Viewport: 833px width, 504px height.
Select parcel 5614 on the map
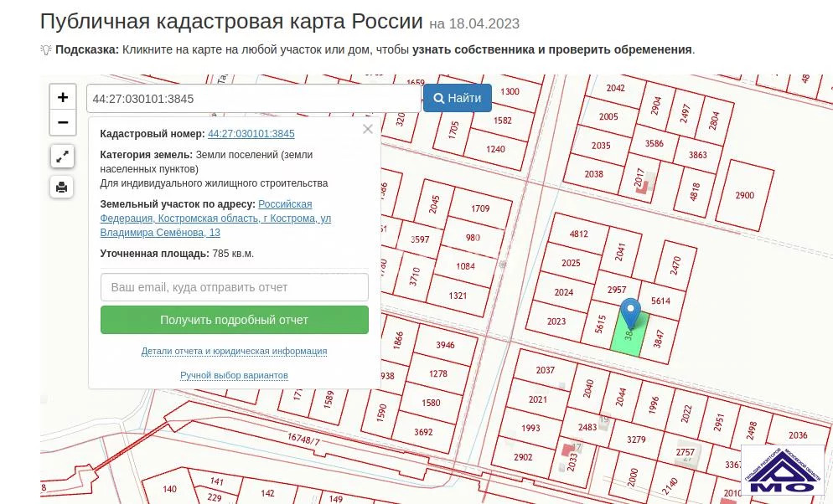coord(660,301)
